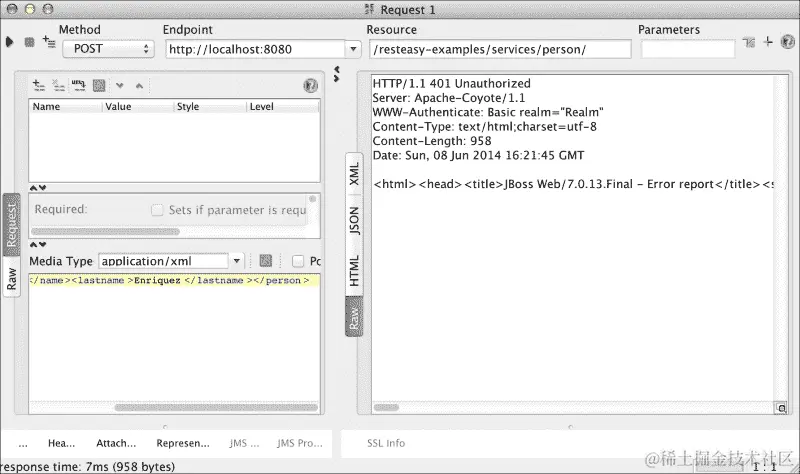Image resolution: width=800 pixels, height=474 pixels.
Task: Close the Request 1 window
Action: (x=12, y=9)
